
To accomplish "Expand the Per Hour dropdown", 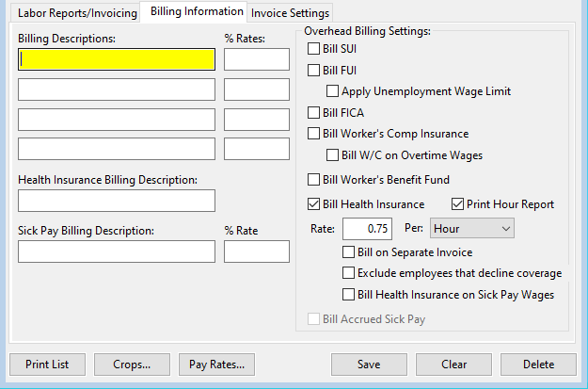I will pos(471,229).
